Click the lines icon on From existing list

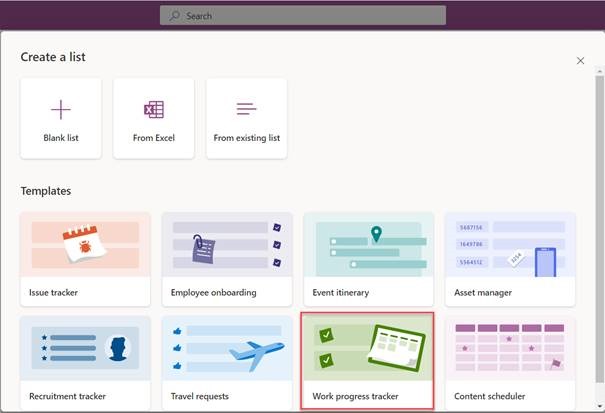pos(246,109)
